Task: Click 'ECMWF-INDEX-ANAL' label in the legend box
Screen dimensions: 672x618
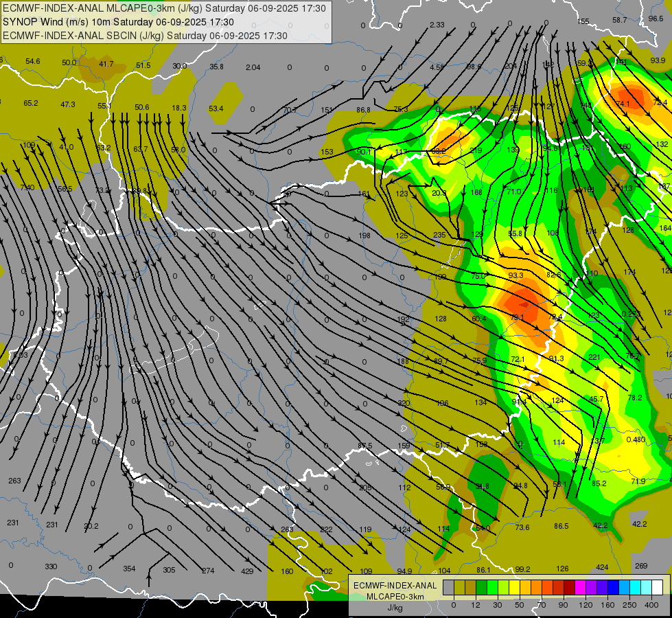Action: coord(395,586)
